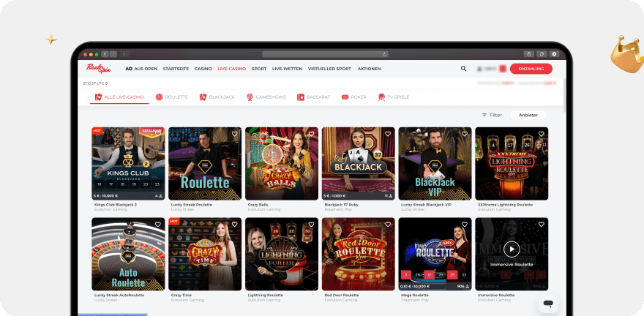Viewport: 644px width, 316px height.
Task: Click the search magnifier icon
Action: [x=463, y=69]
